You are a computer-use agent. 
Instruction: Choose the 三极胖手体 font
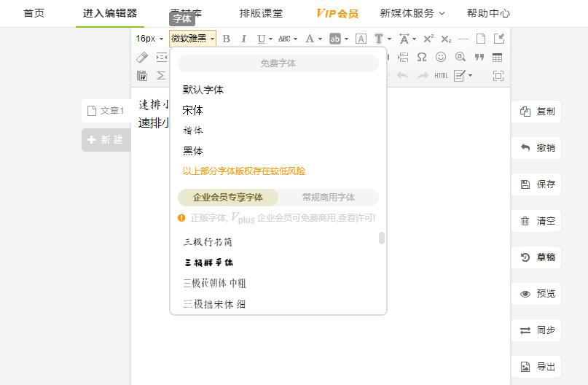[x=208, y=262]
